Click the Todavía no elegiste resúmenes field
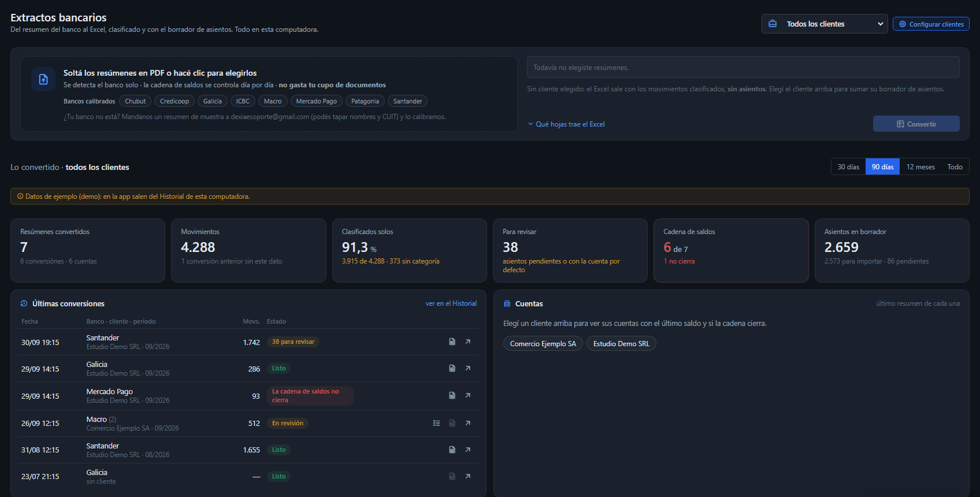980x497 pixels. tap(743, 67)
